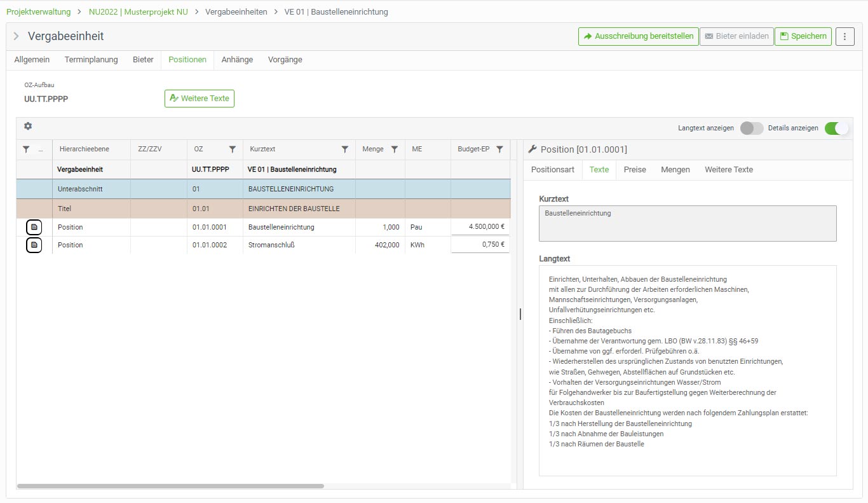Go to Projektverwaltung breadcrumb
This screenshot has width=868, height=503.
[x=39, y=11]
